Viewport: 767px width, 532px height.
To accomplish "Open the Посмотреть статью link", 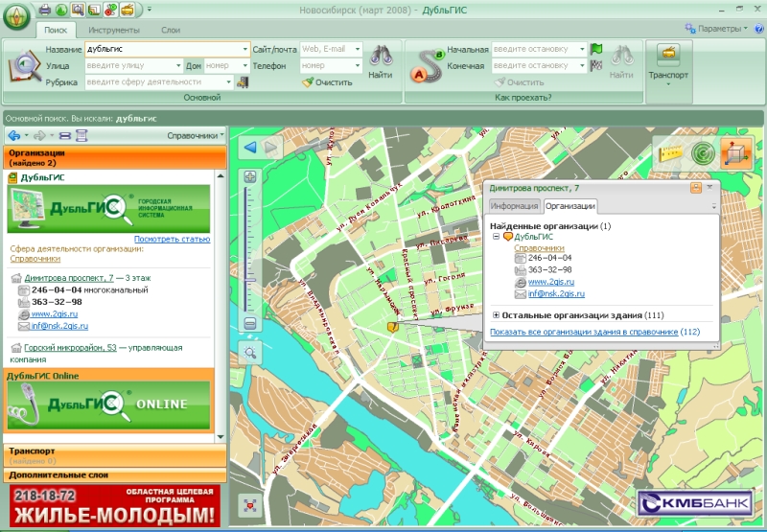I will tap(173, 239).
